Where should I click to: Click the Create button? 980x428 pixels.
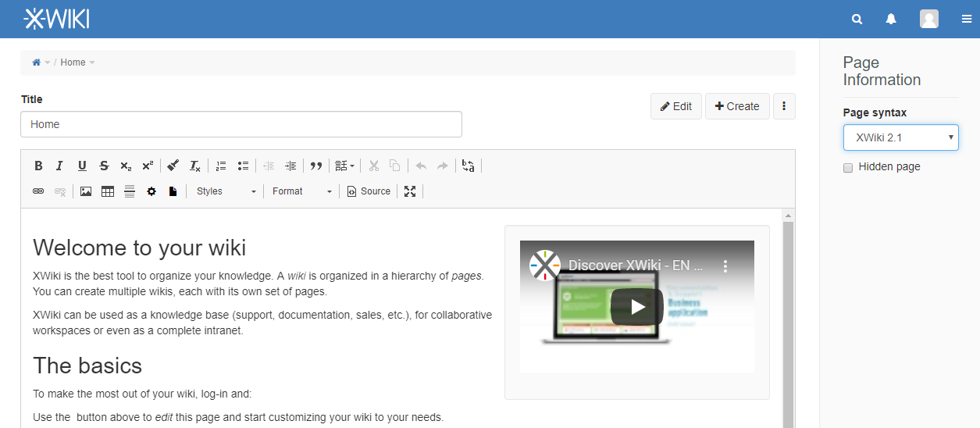[737, 106]
